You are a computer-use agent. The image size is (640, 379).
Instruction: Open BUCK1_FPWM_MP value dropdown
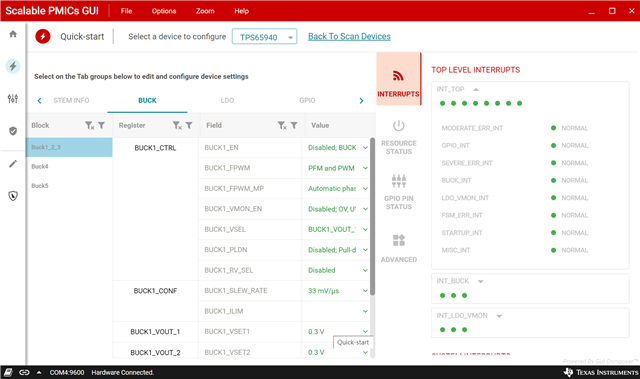point(365,188)
